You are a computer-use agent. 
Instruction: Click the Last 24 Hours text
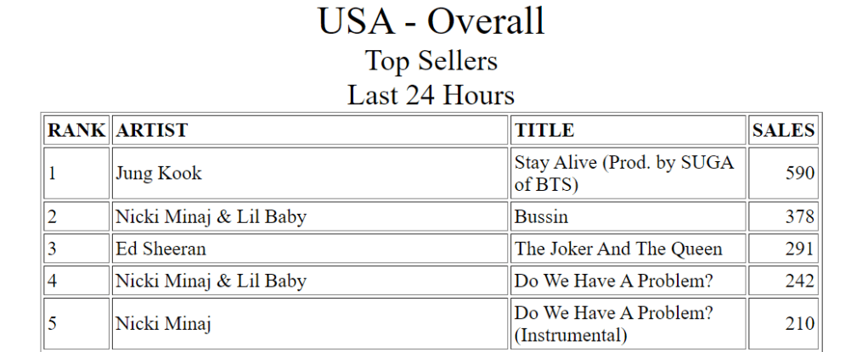click(431, 94)
